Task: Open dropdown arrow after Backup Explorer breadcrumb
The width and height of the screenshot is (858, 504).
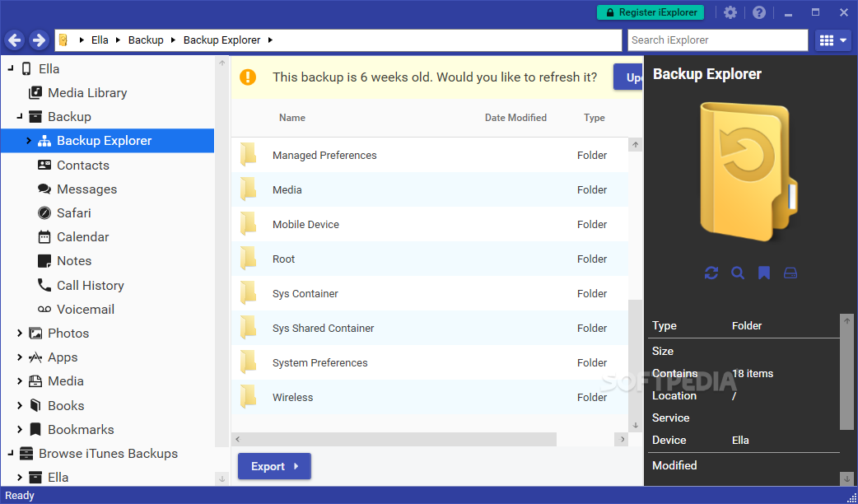Action: [x=270, y=40]
